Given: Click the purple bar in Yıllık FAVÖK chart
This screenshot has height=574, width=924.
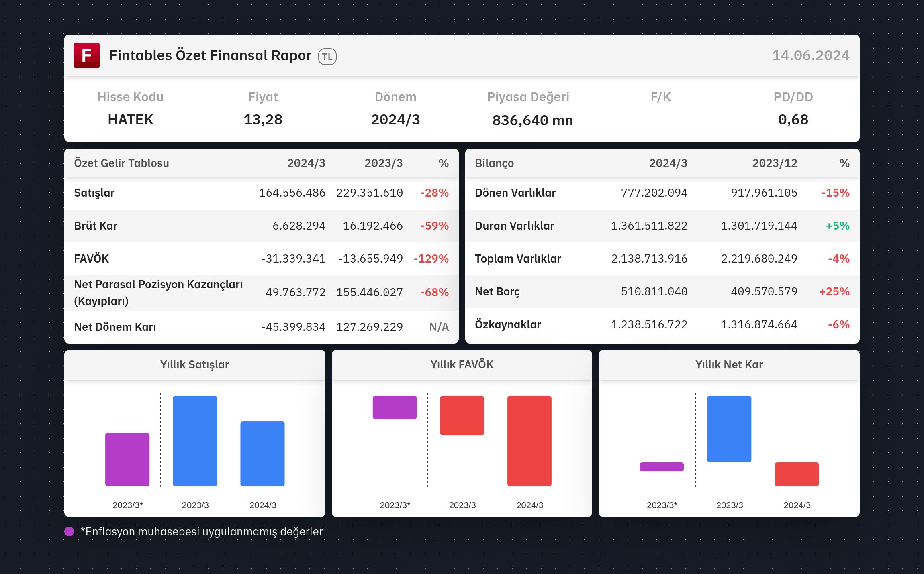Looking at the screenshot, I should point(395,407).
